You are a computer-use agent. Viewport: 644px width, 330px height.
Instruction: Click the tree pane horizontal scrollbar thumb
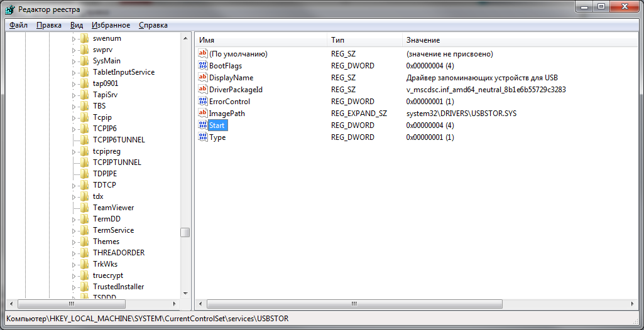coord(71,304)
